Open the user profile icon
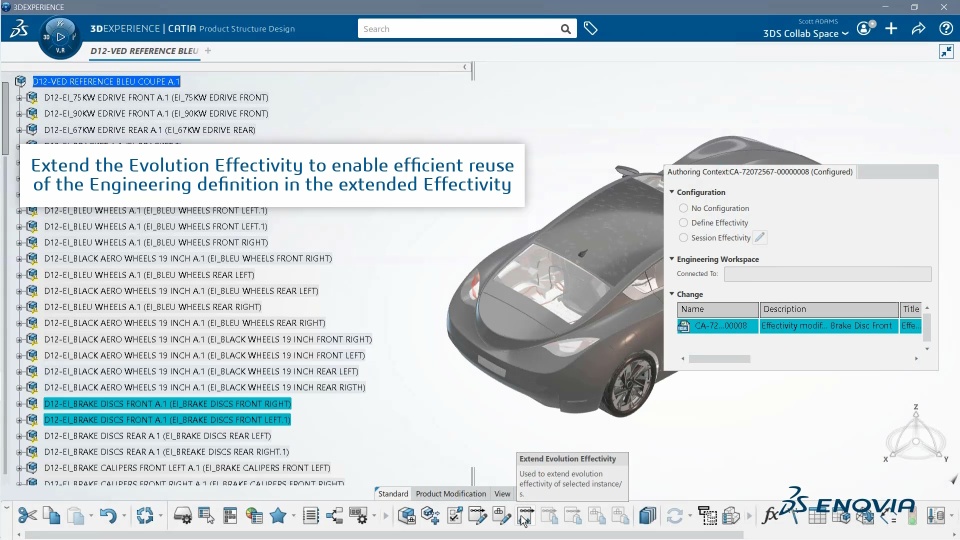 (864, 28)
